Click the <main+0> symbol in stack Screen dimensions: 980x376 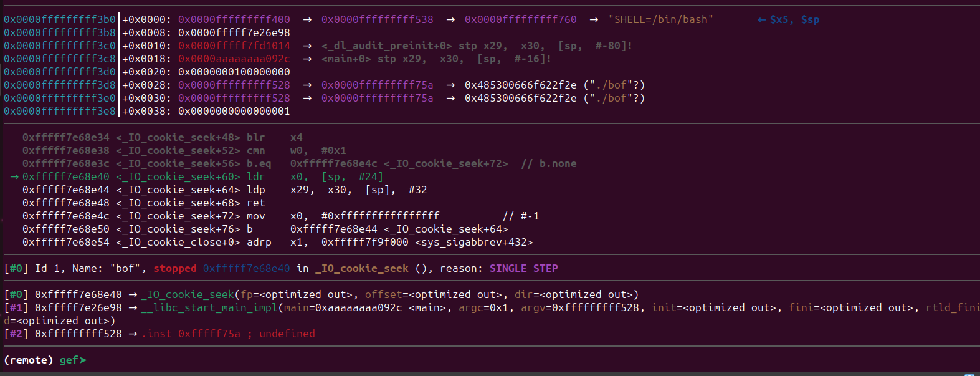coord(346,59)
